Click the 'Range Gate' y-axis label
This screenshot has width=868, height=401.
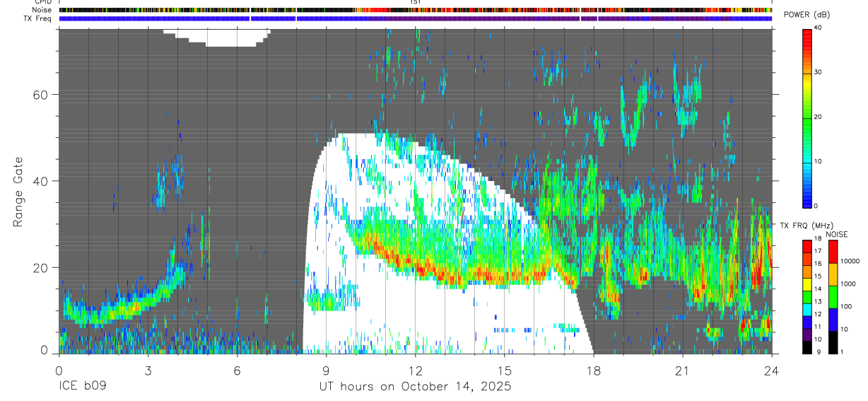click(18, 192)
